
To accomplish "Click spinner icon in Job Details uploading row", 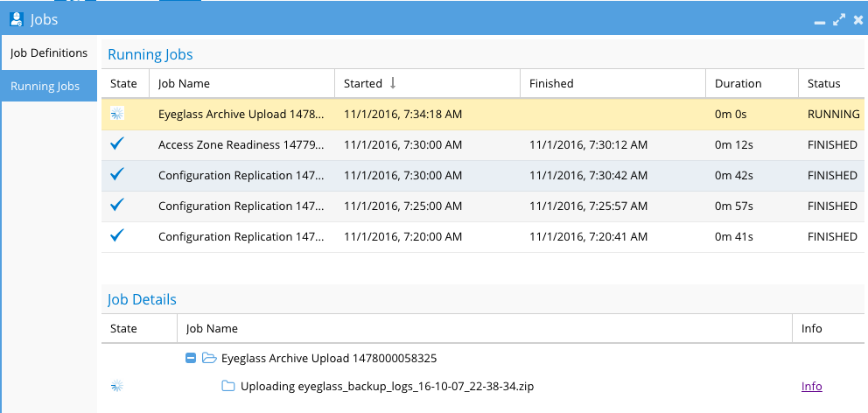I will point(116,386).
